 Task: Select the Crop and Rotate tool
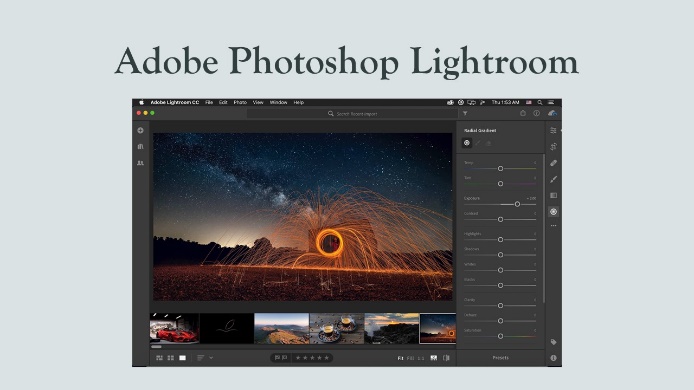(x=553, y=147)
